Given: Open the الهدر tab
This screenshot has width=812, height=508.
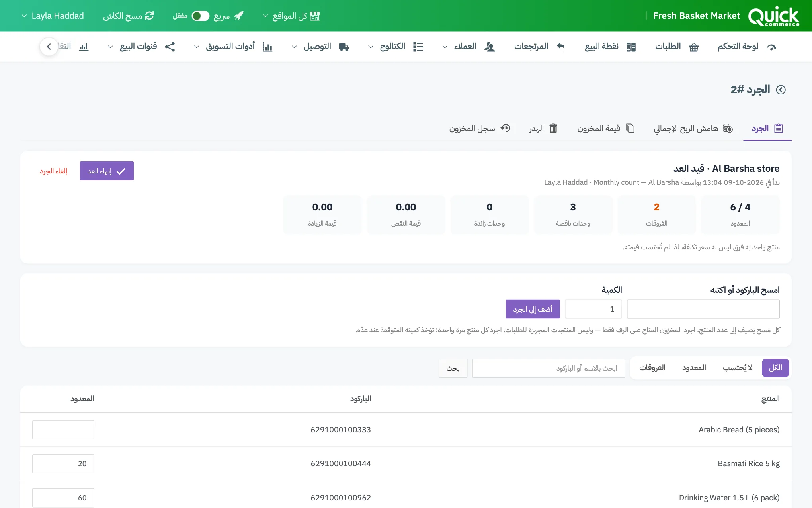Looking at the screenshot, I should coord(543,128).
